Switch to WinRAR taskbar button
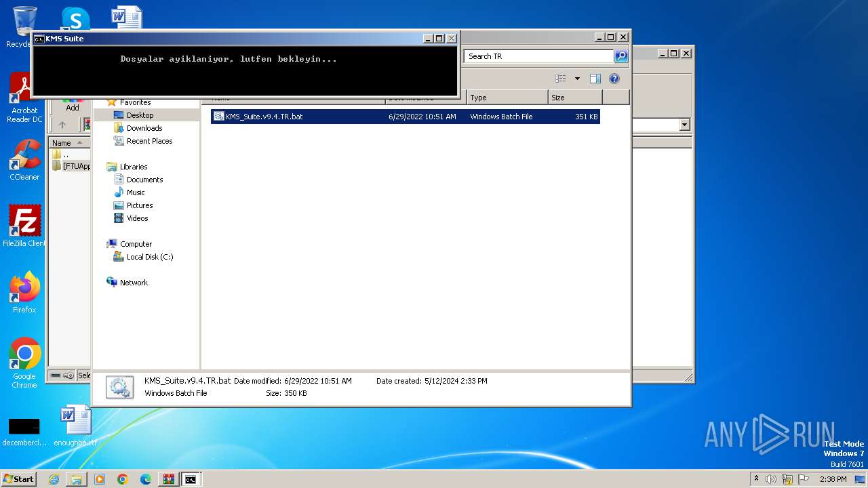Image resolution: width=868 pixels, height=488 pixels. [168, 479]
